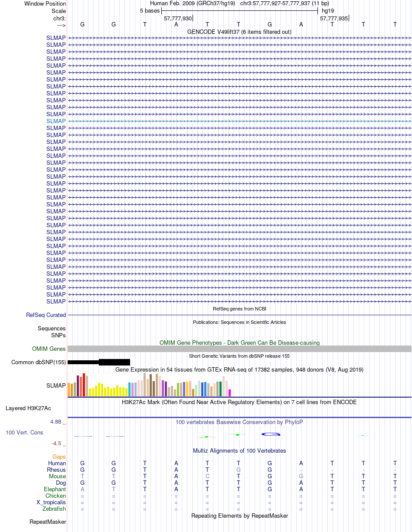Click the chr3: label in the base position track
Viewport: 412px width, 532px height.
click(x=59, y=18)
